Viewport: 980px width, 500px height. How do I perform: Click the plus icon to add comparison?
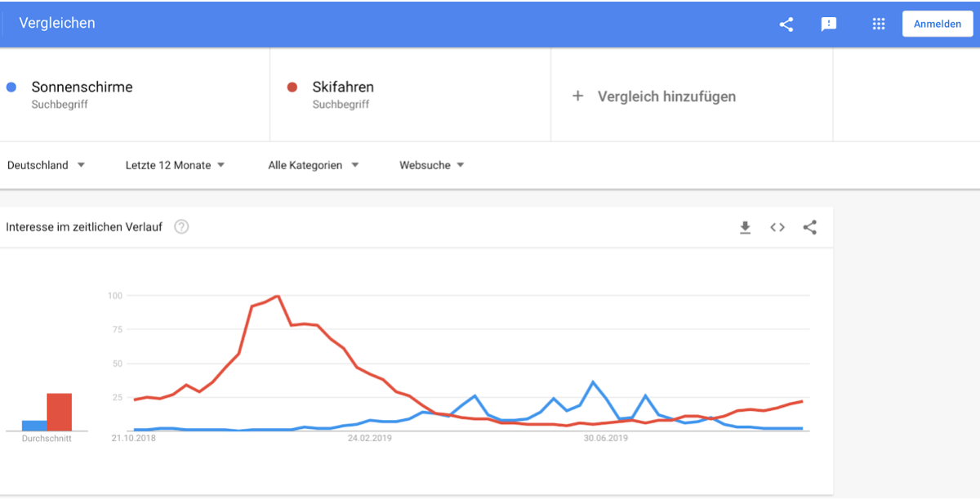pyautogui.click(x=577, y=96)
